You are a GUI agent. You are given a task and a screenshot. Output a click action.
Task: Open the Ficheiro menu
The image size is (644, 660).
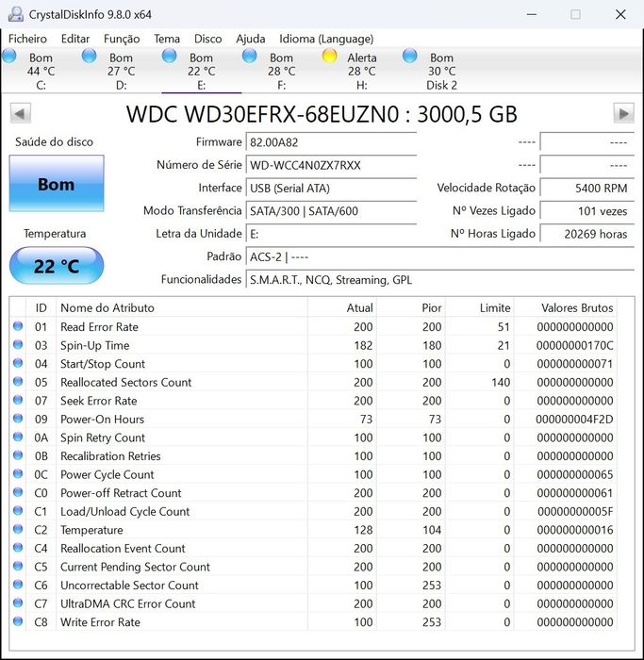click(27, 39)
